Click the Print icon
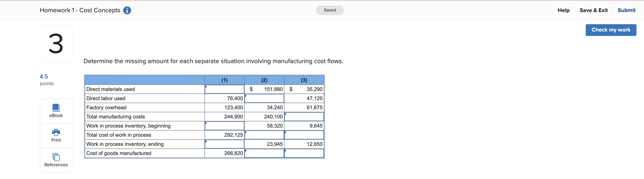 coord(56,135)
